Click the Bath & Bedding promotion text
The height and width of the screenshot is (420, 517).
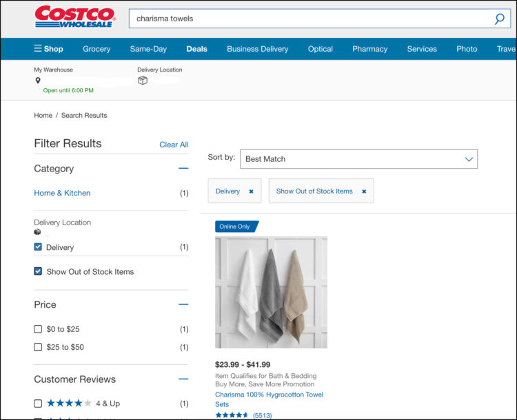pos(266,380)
